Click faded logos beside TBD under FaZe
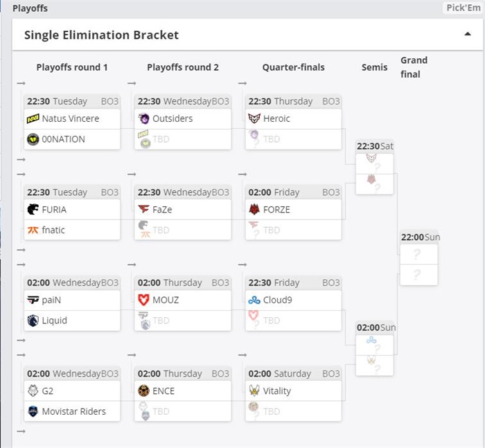485x448 pixels. point(144,229)
